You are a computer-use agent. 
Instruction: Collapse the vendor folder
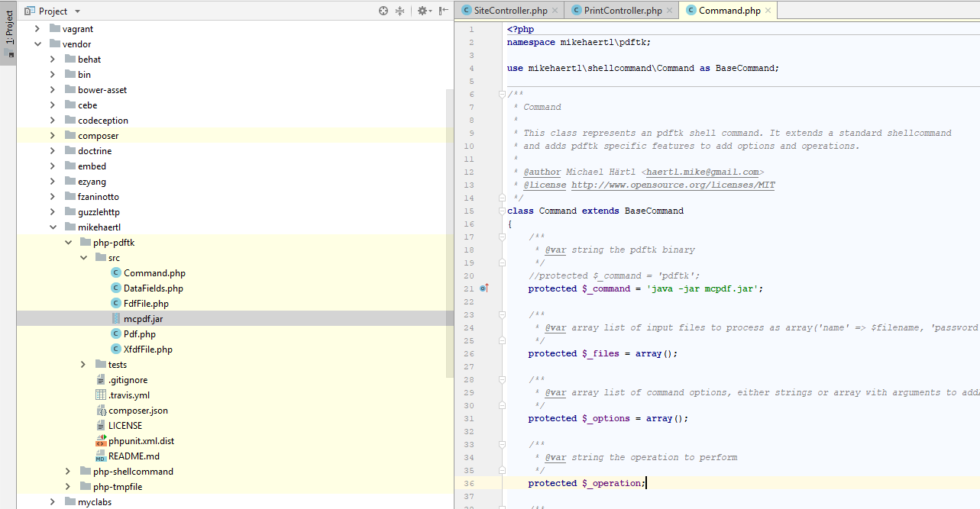[x=37, y=43]
